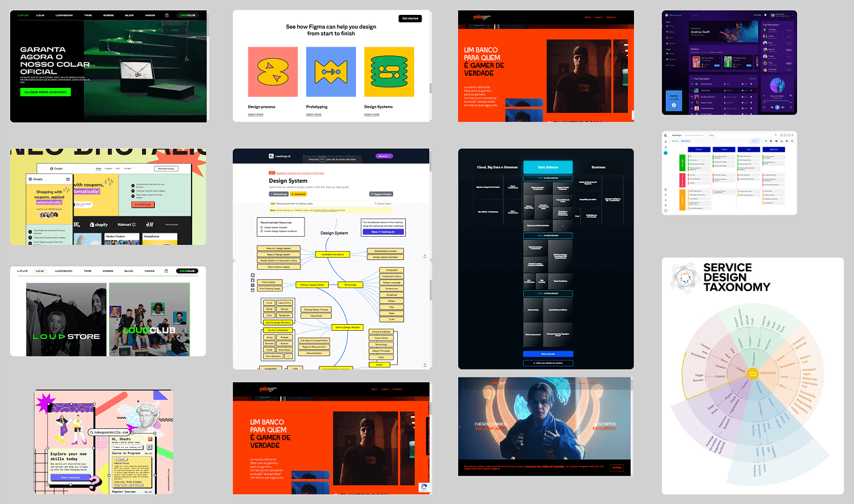854x504 pixels.
Task: Select TIME in the dark LOUD navbar
Action: click(87, 14)
